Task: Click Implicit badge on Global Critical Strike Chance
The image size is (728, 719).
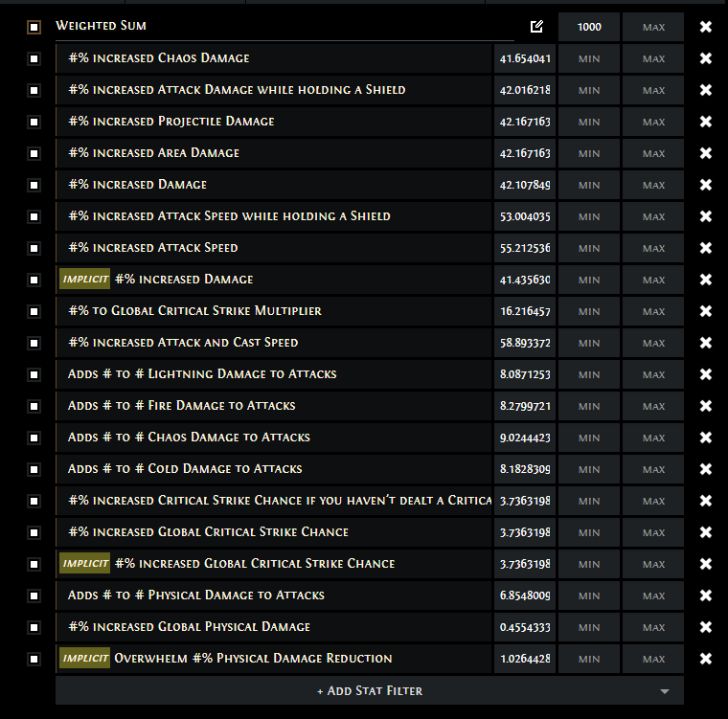Action: [x=85, y=563]
